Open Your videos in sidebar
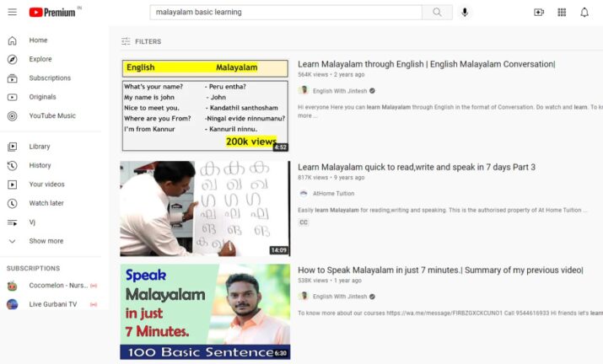Screen dimensions: 603x364 click(x=47, y=185)
